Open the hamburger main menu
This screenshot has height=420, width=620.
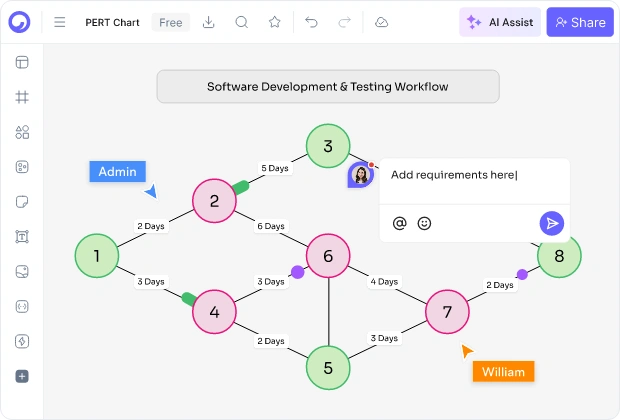pyautogui.click(x=60, y=22)
